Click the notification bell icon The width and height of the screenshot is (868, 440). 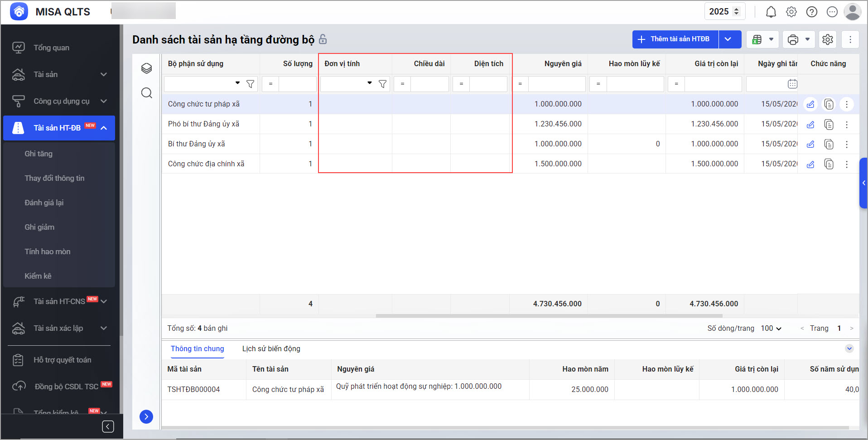click(x=771, y=12)
